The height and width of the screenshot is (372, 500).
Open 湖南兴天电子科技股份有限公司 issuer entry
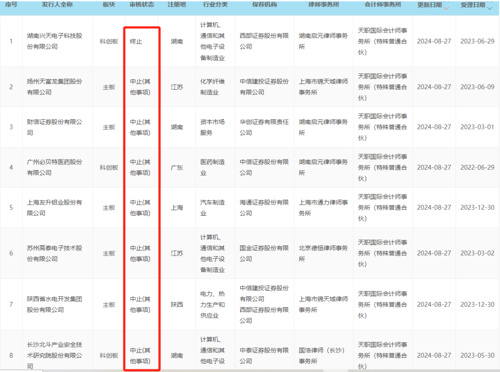[54, 41]
